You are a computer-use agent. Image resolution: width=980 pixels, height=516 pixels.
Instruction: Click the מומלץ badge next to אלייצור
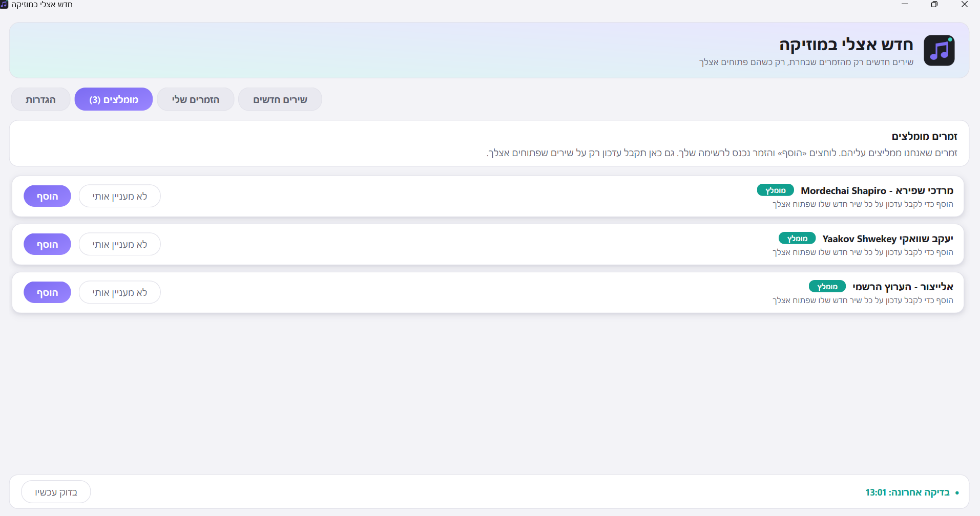(827, 286)
